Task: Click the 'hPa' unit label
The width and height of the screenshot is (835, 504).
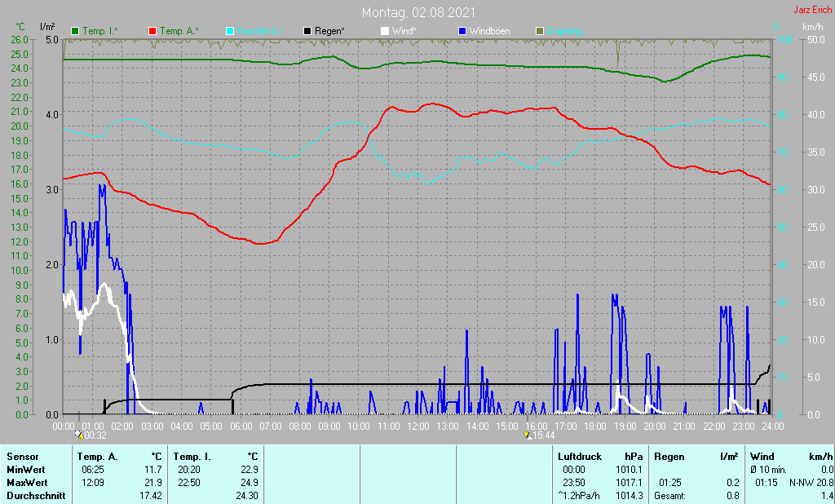Action: 634,458
